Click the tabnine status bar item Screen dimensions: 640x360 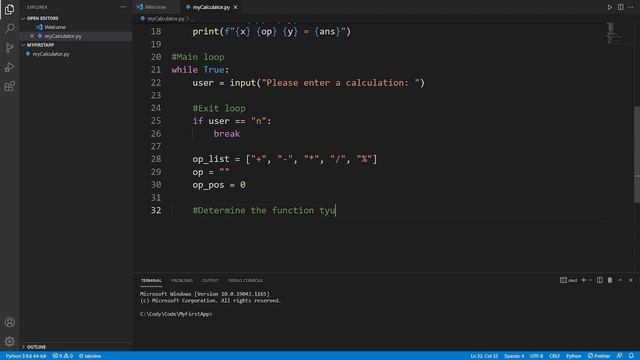click(x=90, y=356)
